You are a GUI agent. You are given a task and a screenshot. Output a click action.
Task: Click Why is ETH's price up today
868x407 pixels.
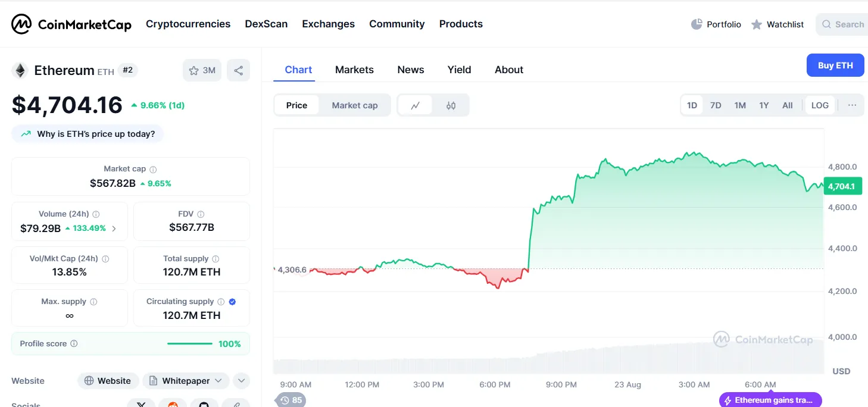pos(88,134)
